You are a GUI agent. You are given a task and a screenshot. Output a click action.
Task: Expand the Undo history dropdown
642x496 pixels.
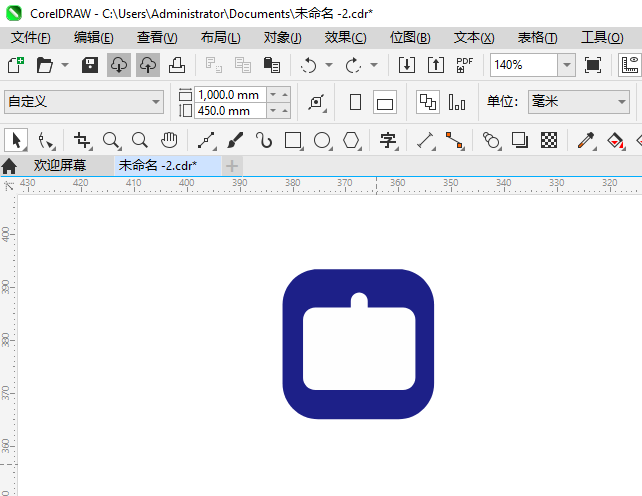click(x=329, y=65)
